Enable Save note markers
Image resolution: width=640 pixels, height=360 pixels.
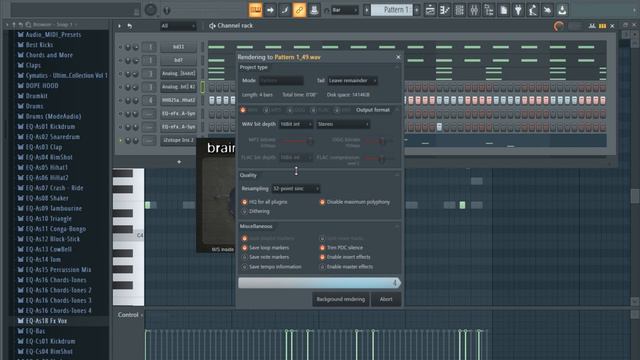(x=244, y=257)
